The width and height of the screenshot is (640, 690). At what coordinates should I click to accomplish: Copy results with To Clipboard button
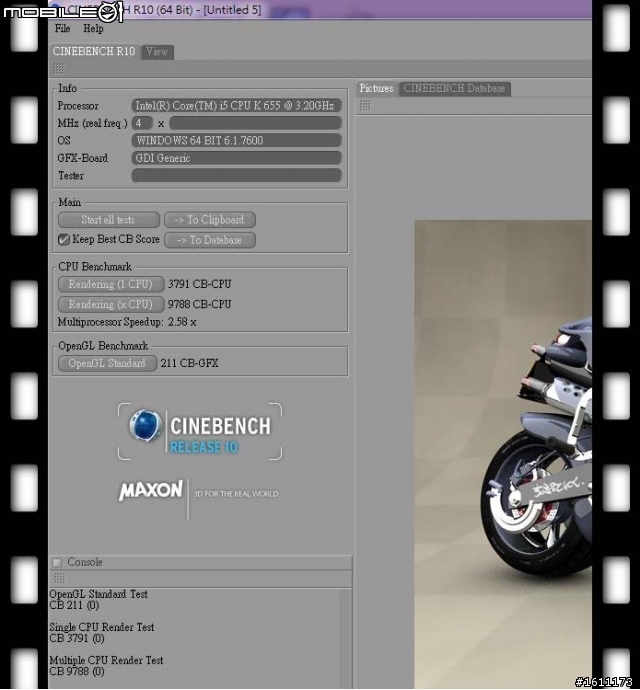point(210,220)
